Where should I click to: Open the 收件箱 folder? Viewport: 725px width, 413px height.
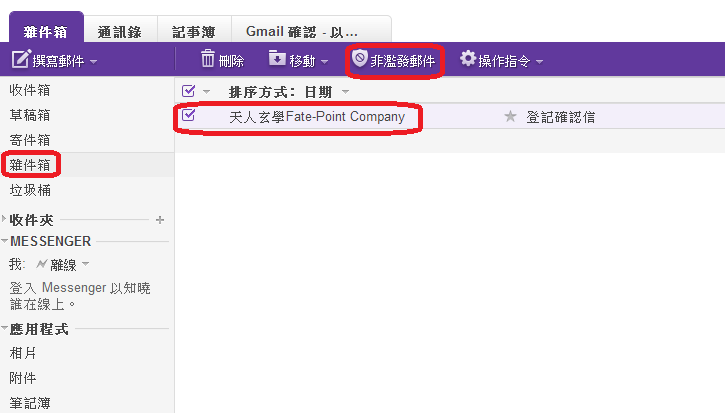pos(29,90)
